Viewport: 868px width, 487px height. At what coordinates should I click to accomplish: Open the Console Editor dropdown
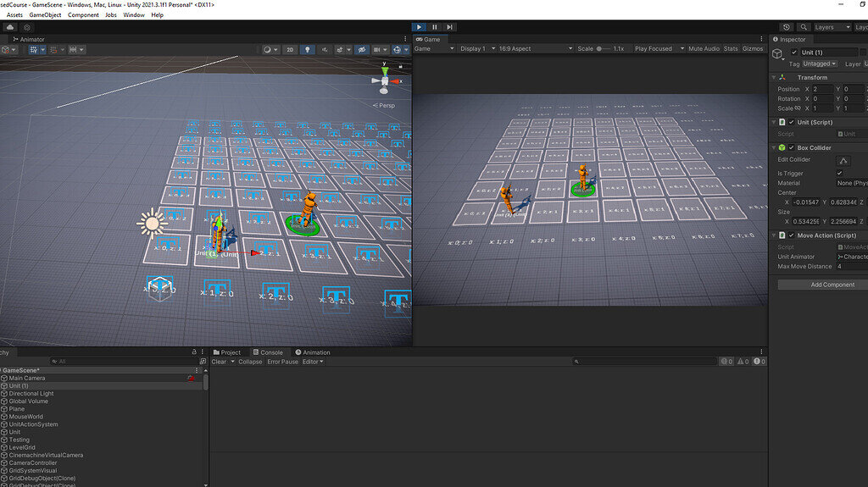click(x=313, y=362)
